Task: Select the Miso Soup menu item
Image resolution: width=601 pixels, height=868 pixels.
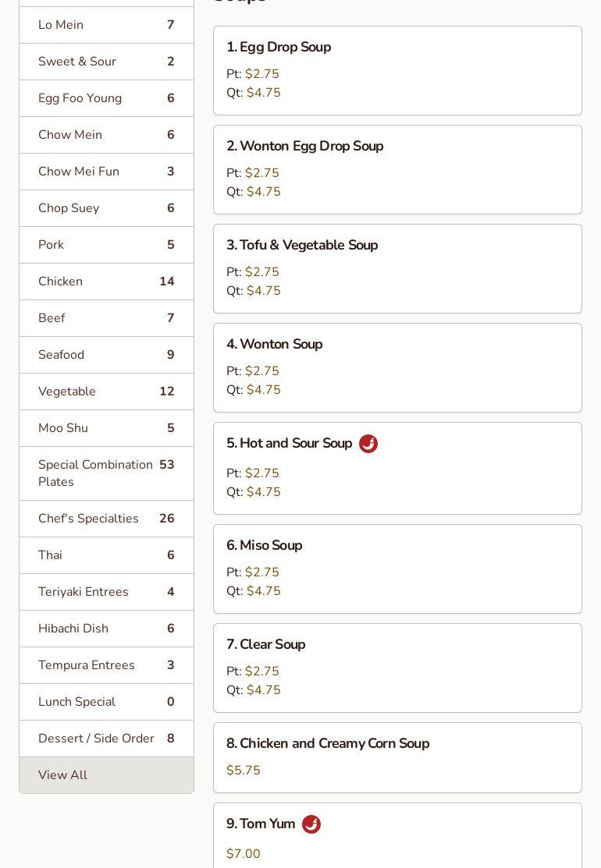Action: [x=397, y=569]
